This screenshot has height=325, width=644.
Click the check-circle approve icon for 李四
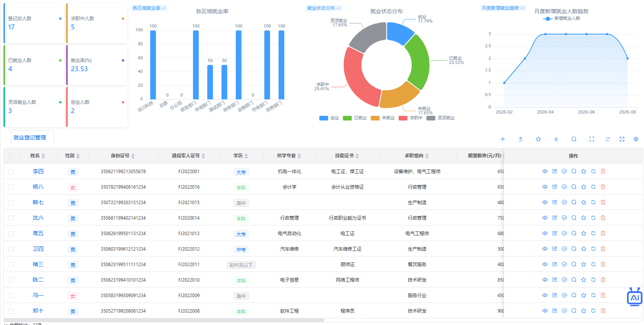(564, 171)
